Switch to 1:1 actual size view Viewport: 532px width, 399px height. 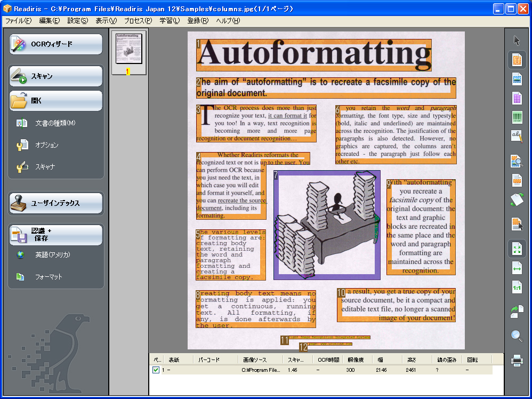(x=517, y=288)
